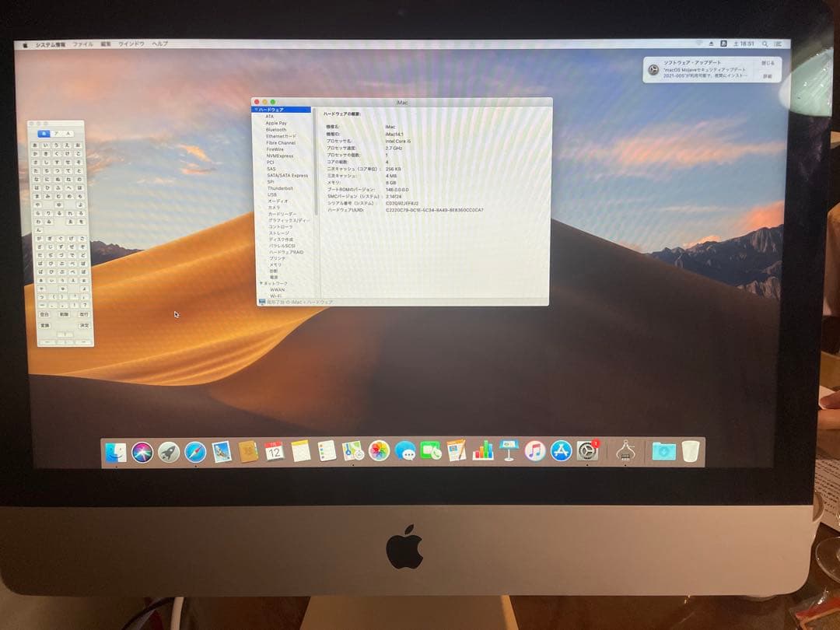Viewport: 840px width, 630px height.
Task: Click 閉じる on the software update notification
Action: click(x=766, y=62)
